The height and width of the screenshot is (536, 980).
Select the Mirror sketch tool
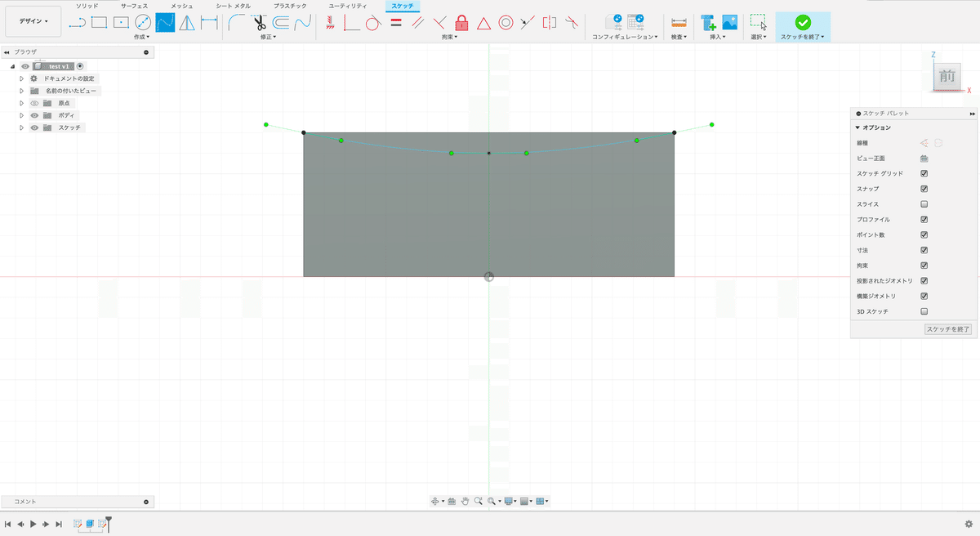click(187, 23)
